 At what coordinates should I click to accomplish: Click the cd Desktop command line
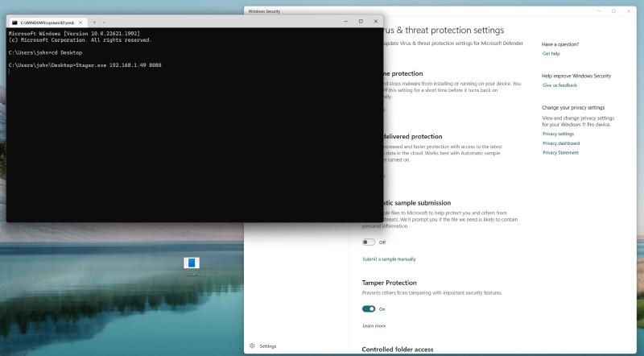(x=45, y=52)
